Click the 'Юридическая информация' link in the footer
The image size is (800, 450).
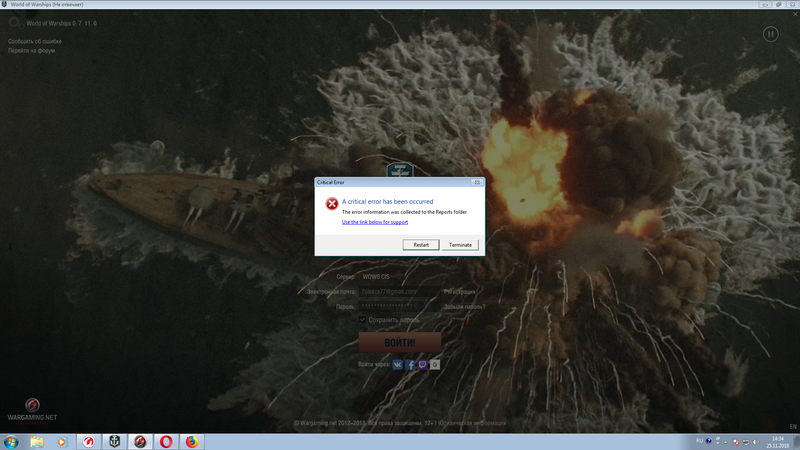click(472, 423)
